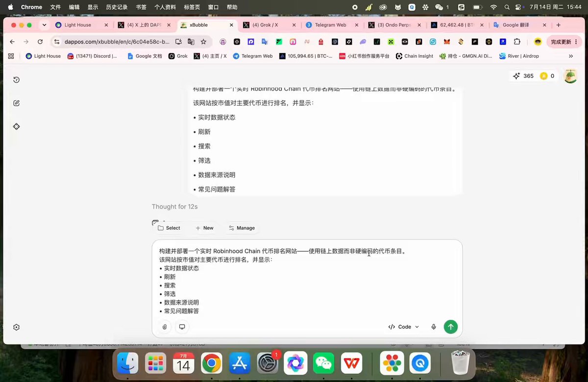Switch to the Telegram Web tab
The width and height of the screenshot is (588, 382).
tap(332, 25)
